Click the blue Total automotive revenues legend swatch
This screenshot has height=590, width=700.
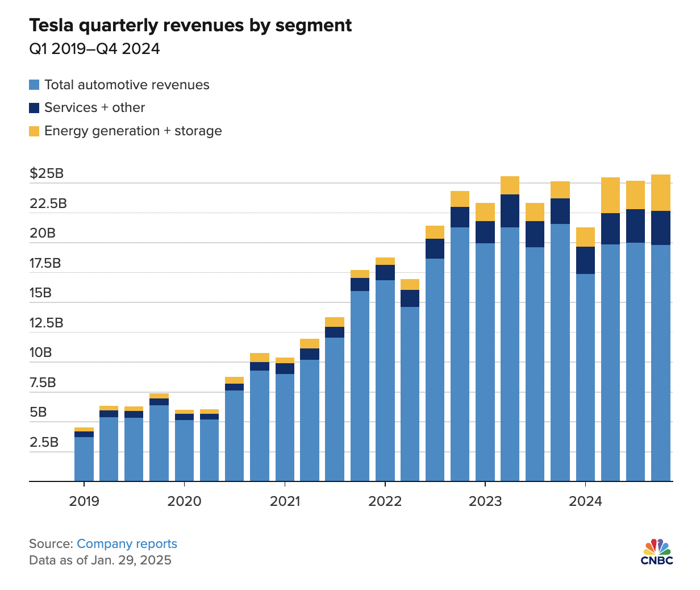point(34,85)
